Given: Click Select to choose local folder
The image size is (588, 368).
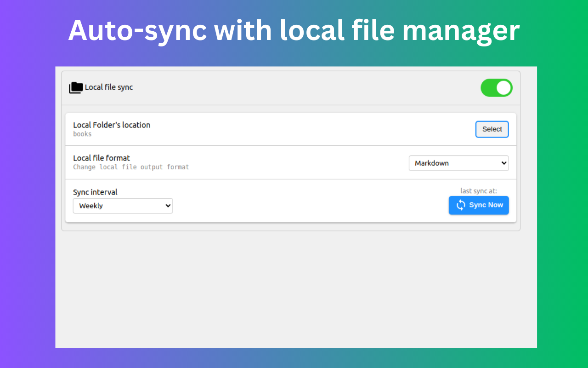Looking at the screenshot, I should pos(492,129).
